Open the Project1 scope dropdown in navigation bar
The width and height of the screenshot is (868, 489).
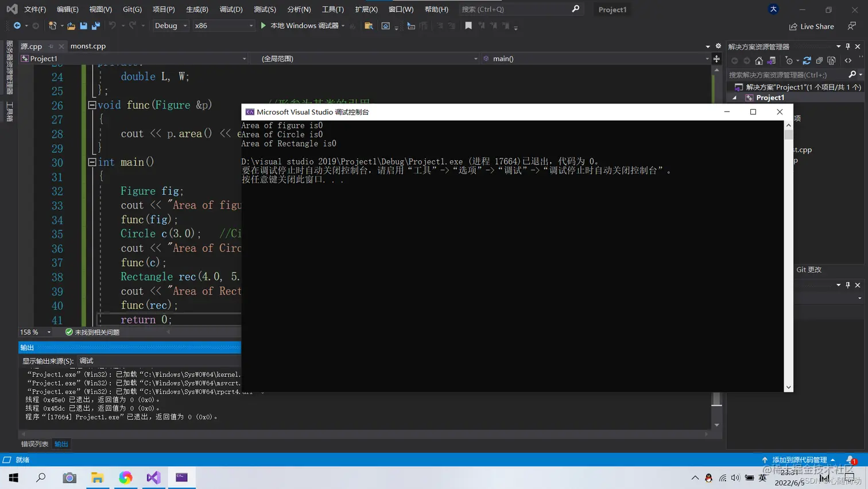133,59
